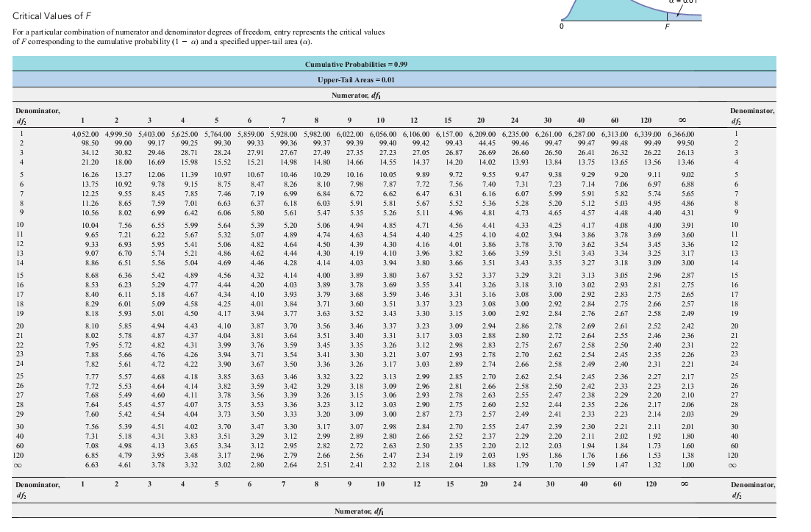The height and width of the screenshot is (532, 811).
Task: Select the entry 26.13
Action: 686,153
